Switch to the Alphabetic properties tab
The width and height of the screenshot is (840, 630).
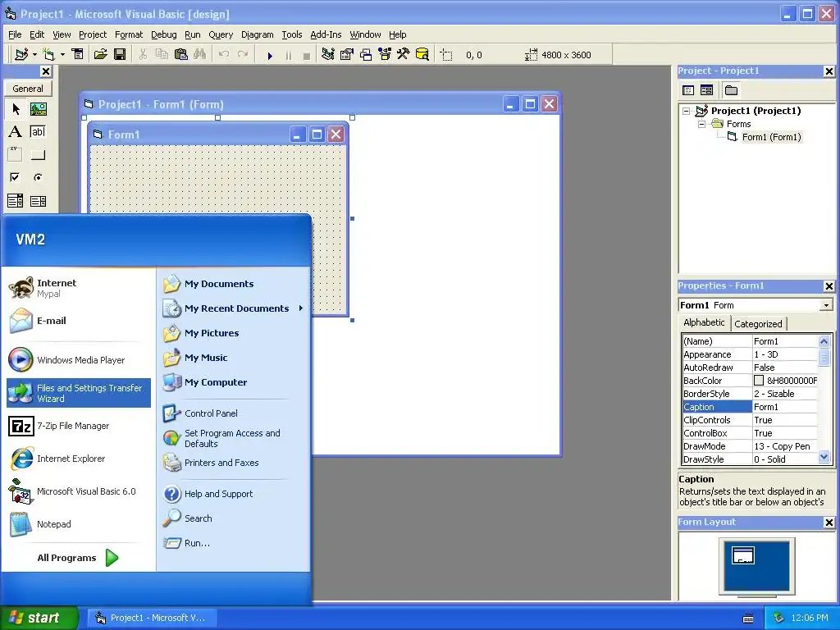(x=704, y=322)
